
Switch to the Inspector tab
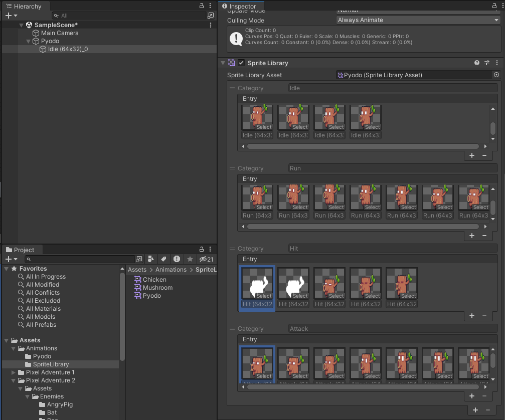(239, 6)
